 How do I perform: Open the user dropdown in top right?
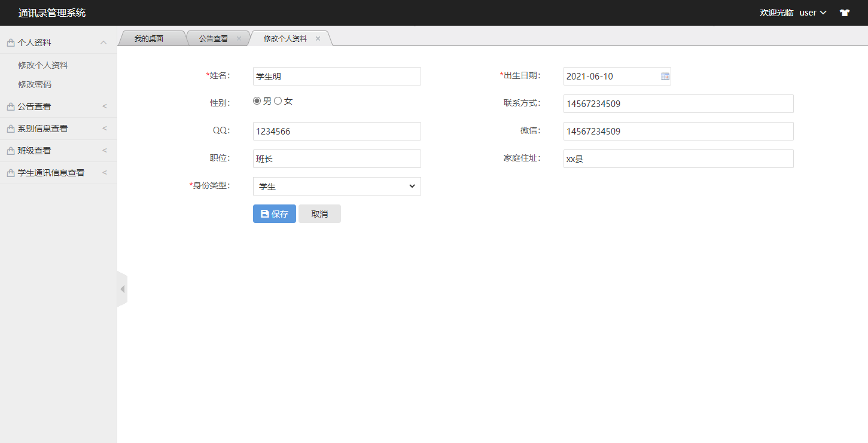coord(812,12)
